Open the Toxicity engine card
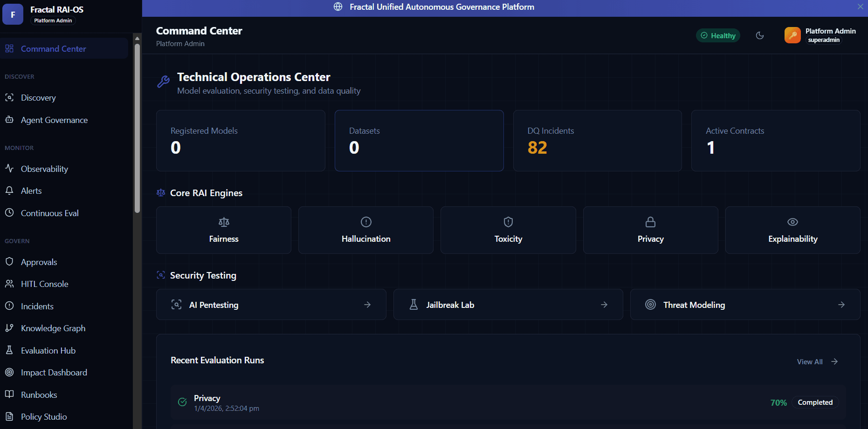Image resolution: width=868 pixels, height=429 pixels. coord(508,230)
